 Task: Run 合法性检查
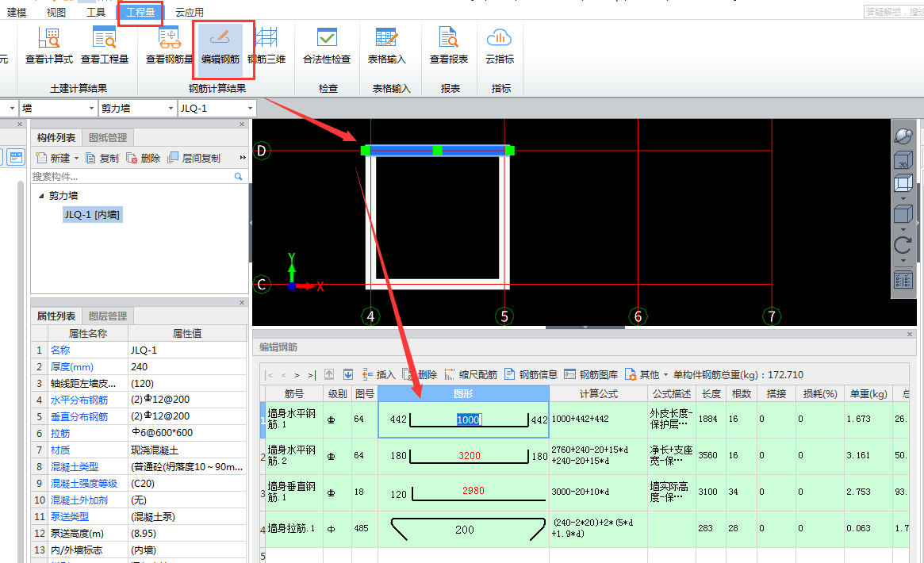tap(327, 46)
